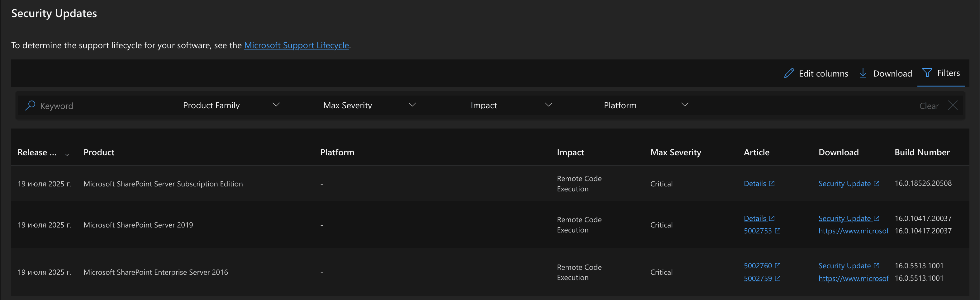Click the Platform filter chevron arrow
The height and width of the screenshot is (300, 980).
685,105
